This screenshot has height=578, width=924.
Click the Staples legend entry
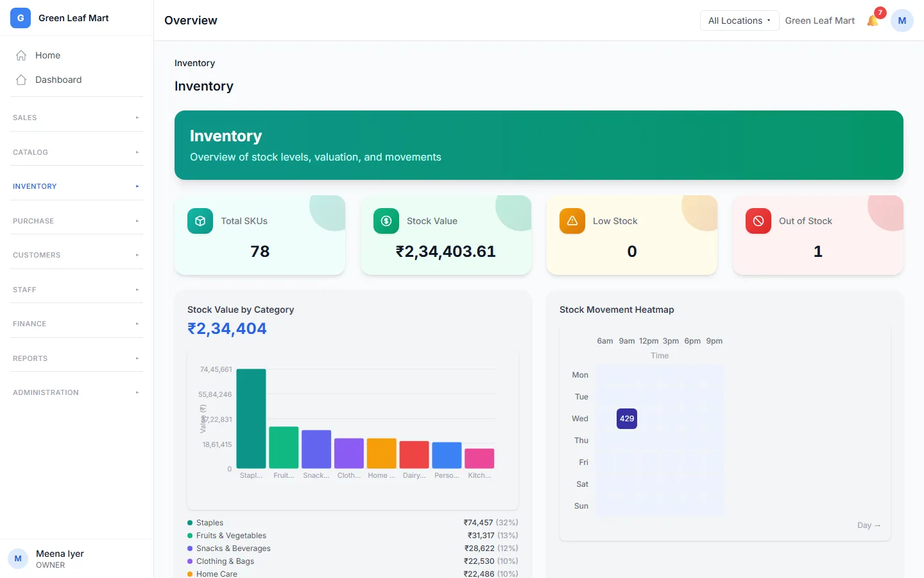353,523
